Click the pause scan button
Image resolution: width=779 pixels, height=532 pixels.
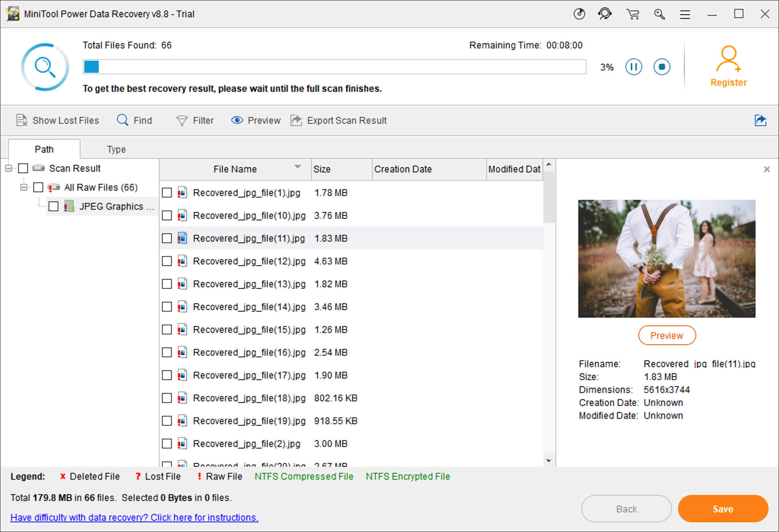634,66
